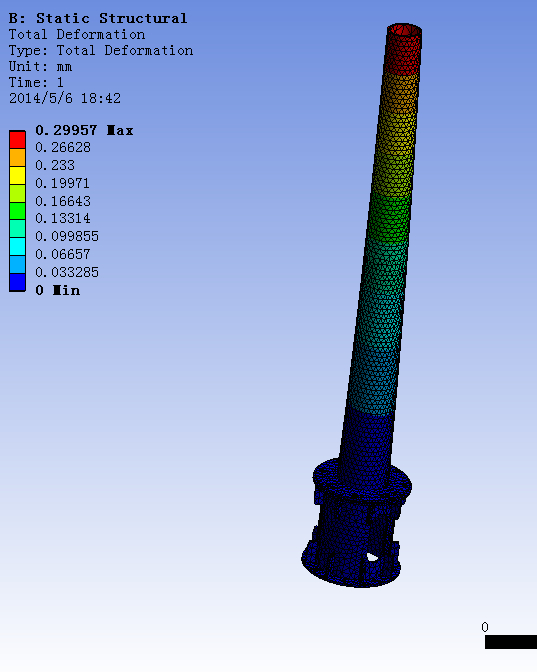Click the "Time: 1" label
Image resolution: width=537 pixels, height=672 pixels.
point(36,82)
